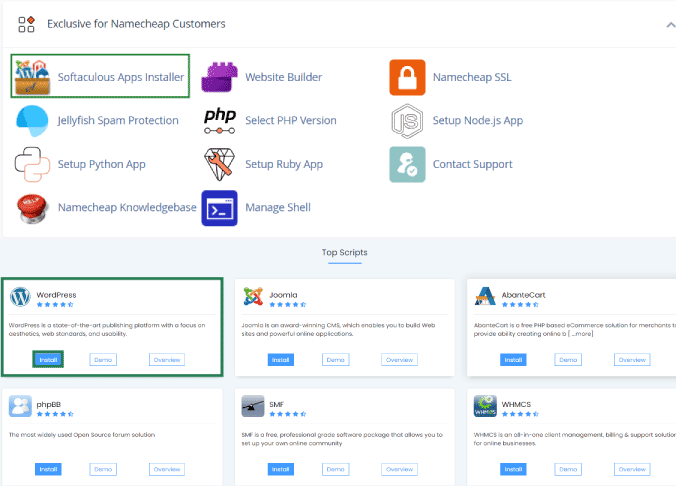View the AbanteCart Demo

[568, 360]
